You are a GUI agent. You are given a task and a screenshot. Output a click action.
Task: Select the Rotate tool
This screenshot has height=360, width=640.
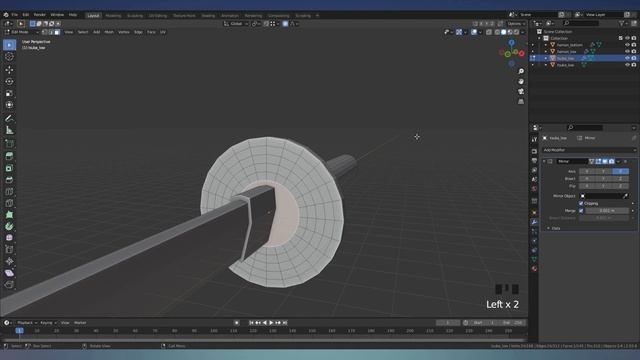[x=9, y=82]
